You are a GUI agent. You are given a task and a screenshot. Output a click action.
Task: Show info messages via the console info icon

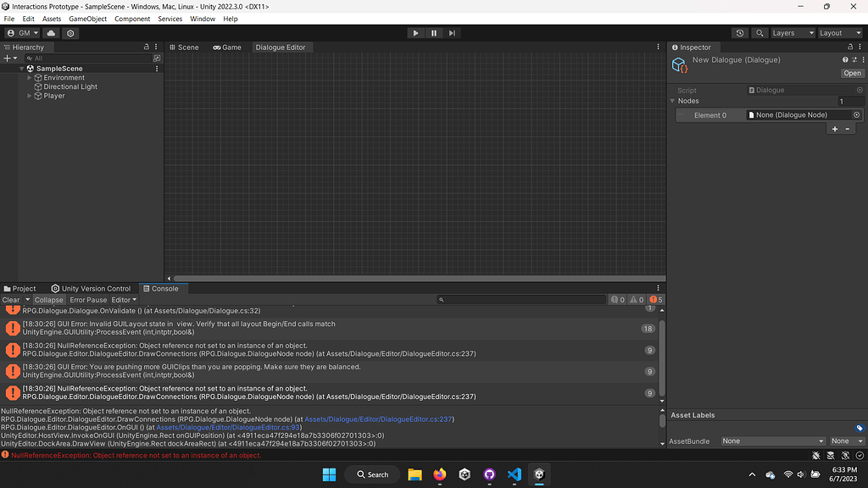pyautogui.click(x=615, y=299)
